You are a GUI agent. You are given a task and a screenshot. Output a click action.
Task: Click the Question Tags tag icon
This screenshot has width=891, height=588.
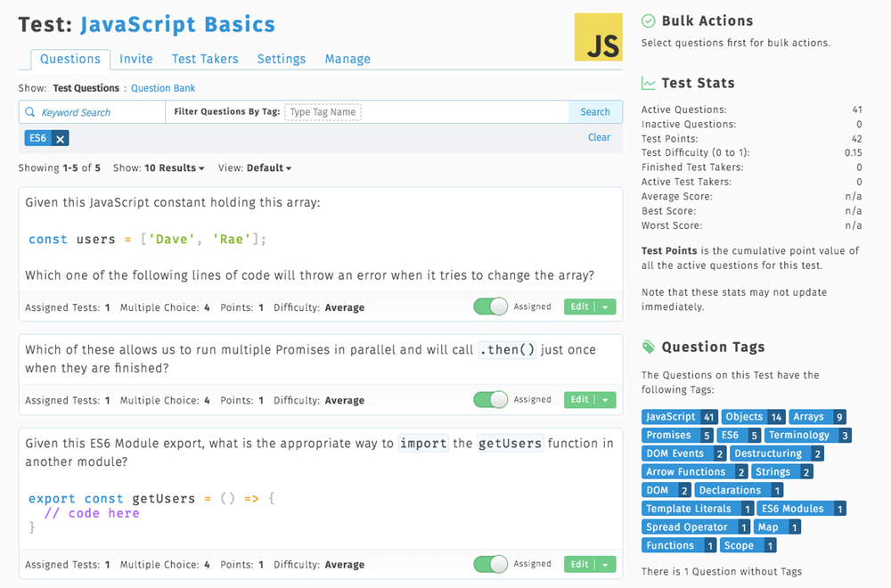649,347
